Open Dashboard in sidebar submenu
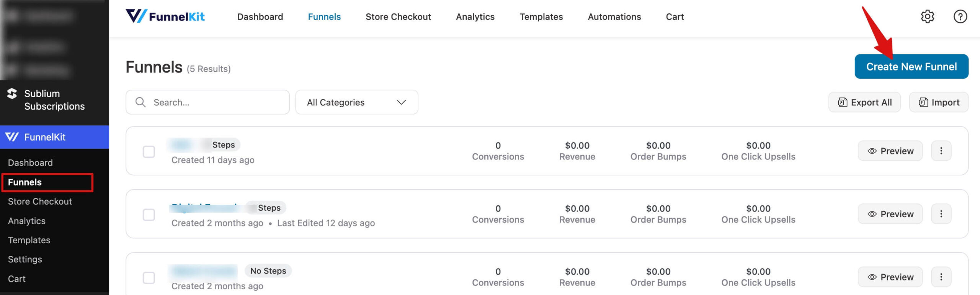 pyautogui.click(x=30, y=162)
